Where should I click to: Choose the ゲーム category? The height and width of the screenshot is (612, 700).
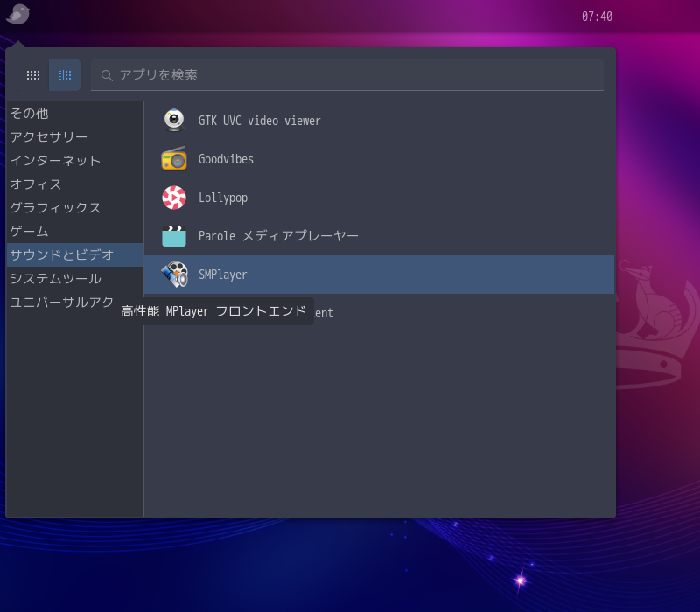pos(75,232)
